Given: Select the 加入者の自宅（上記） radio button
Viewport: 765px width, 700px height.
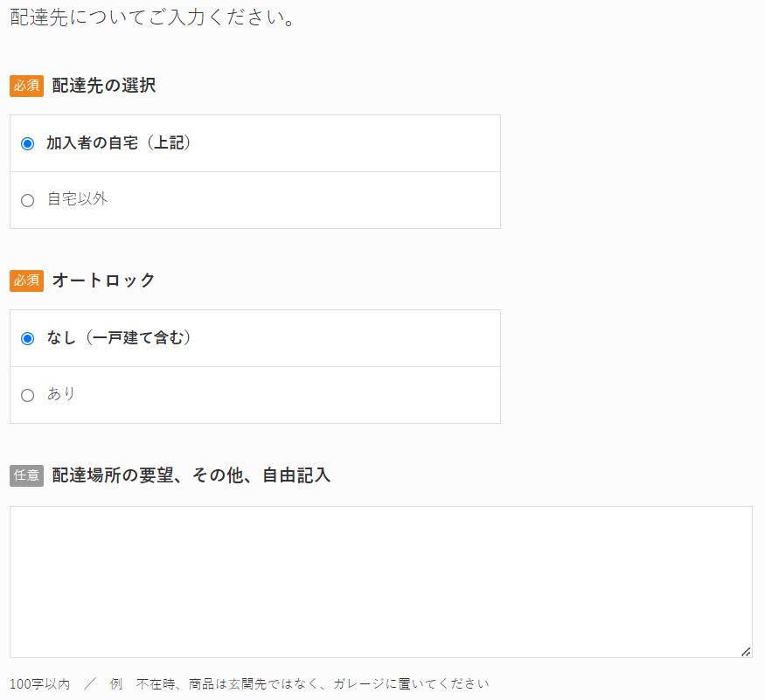Looking at the screenshot, I should tap(27, 144).
